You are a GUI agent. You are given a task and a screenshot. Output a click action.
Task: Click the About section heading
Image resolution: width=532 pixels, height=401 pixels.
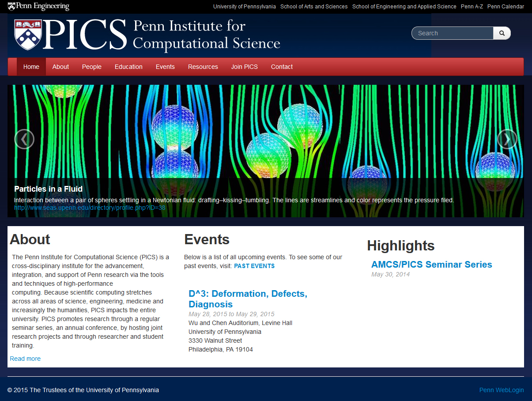(x=30, y=239)
